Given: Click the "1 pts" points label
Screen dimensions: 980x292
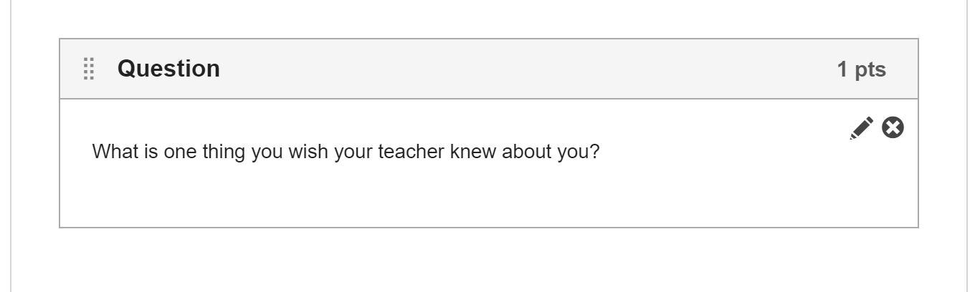Looking at the screenshot, I should [x=861, y=69].
